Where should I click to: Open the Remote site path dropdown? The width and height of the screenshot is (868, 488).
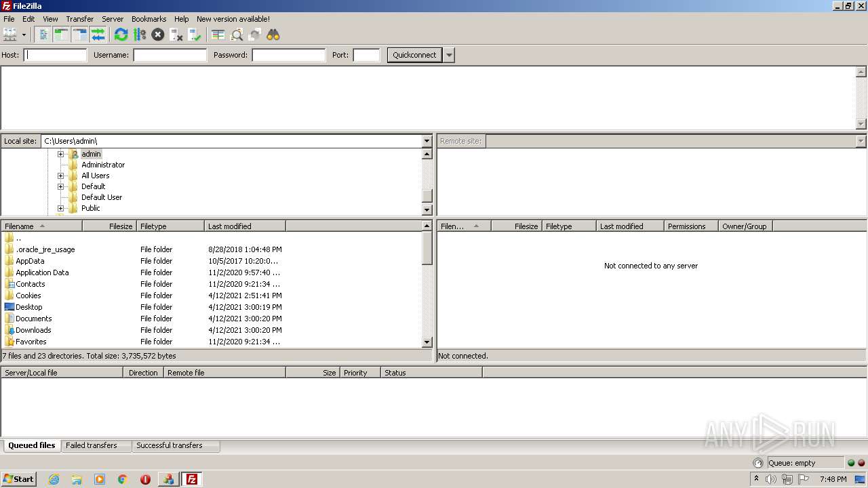coord(861,141)
